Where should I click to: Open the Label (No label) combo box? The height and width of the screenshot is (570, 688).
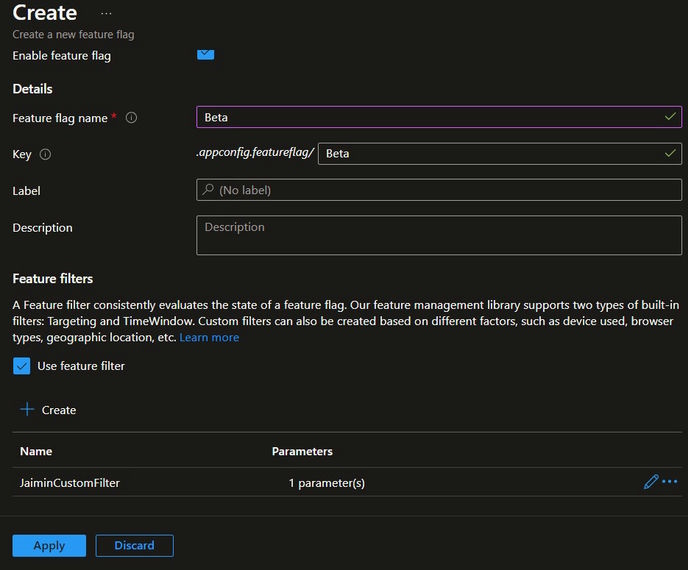(438, 190)
